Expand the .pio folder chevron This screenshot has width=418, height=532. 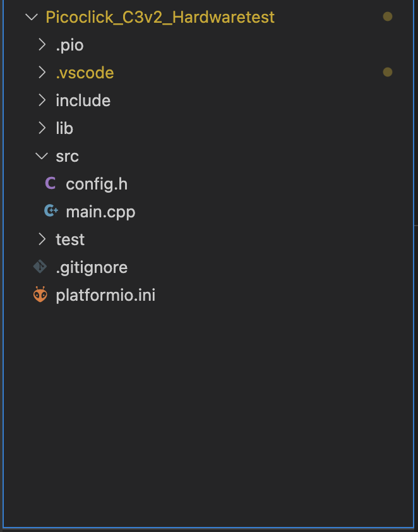(42, 44)
